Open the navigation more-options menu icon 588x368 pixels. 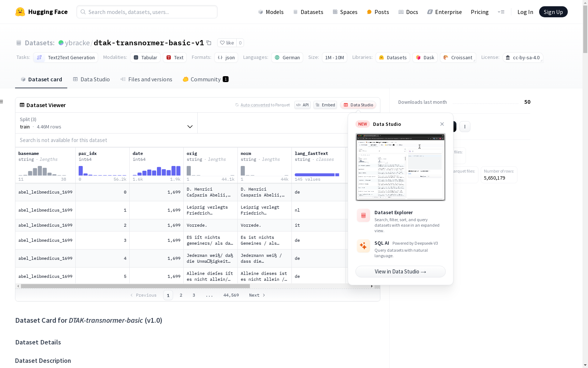pyautogui.click(x=501, y=12)
